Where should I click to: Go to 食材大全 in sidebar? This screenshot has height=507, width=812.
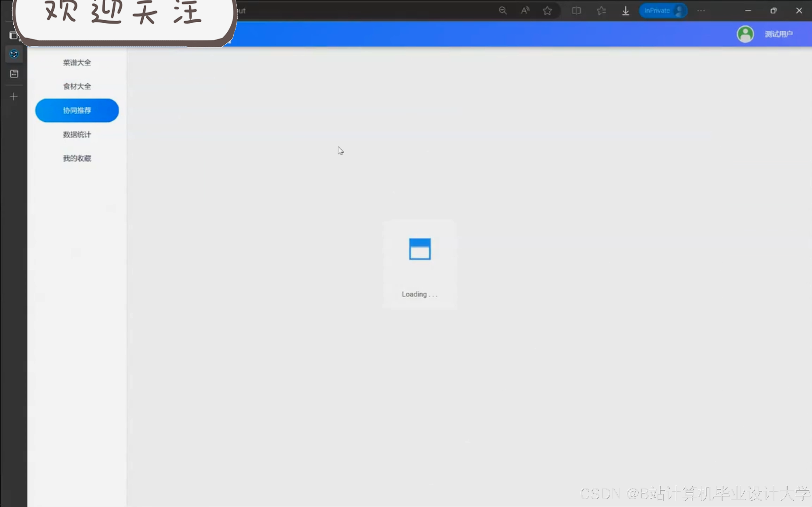pos(77,87)
